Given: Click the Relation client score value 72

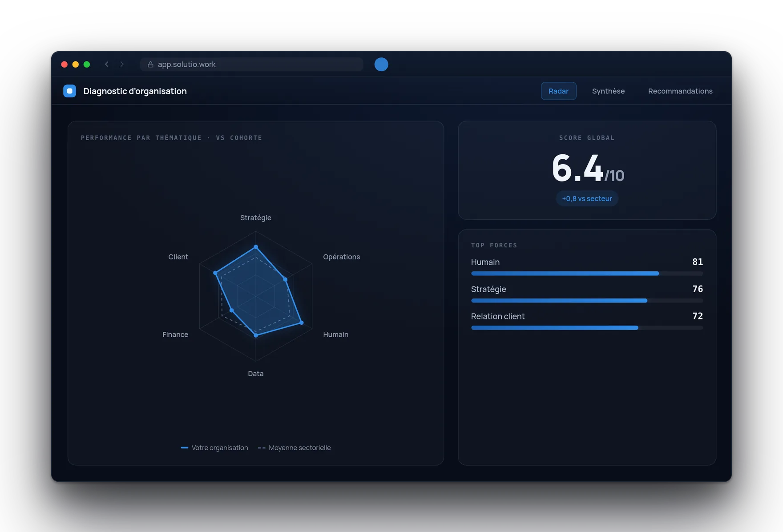Looking at the screenshot, I should click(698, 316).
